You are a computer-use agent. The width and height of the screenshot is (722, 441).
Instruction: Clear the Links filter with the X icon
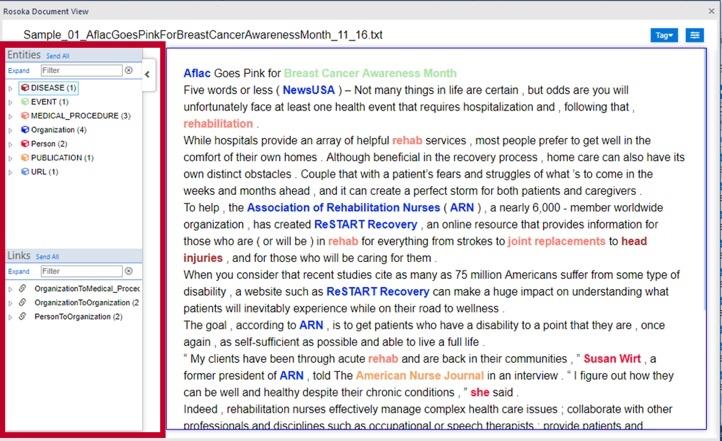[128, 271]
